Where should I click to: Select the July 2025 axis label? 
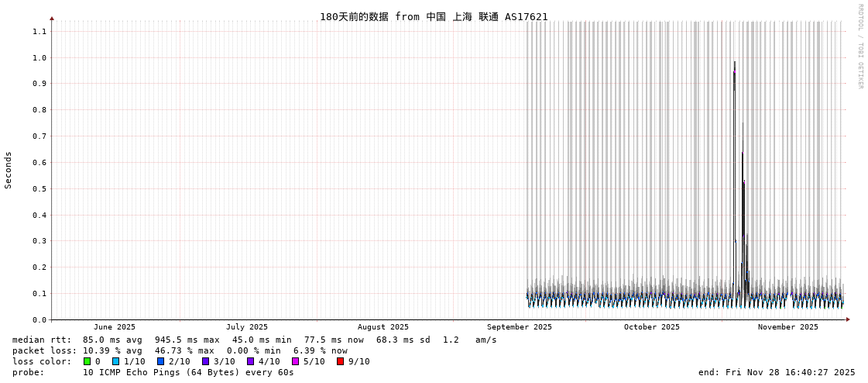247,327
